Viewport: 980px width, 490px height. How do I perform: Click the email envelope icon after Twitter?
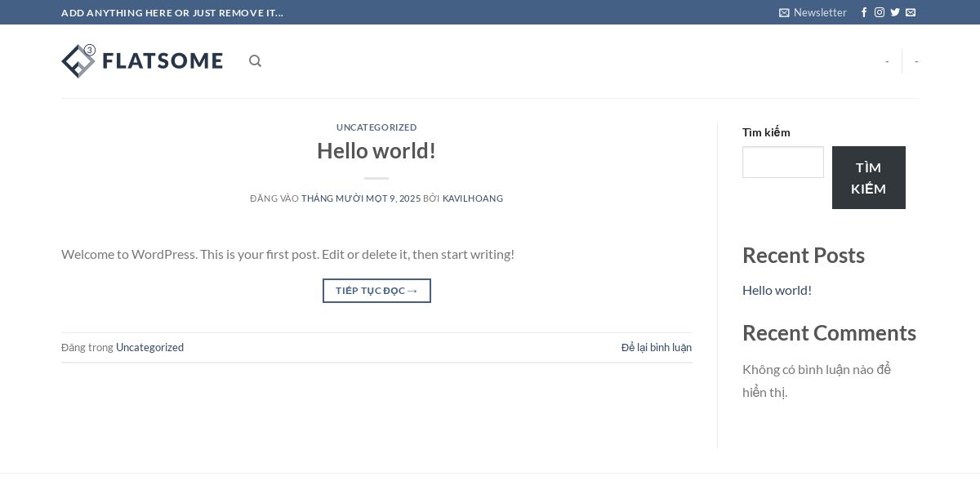click(x=911, y=12)
